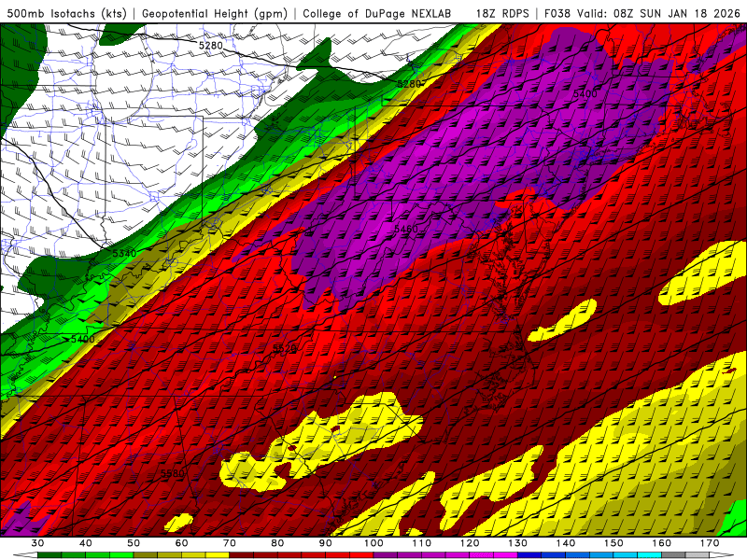The width and height of the screenshot is (747, 560).
Task: Click the '30' value on the color scale
Action: 37,543
